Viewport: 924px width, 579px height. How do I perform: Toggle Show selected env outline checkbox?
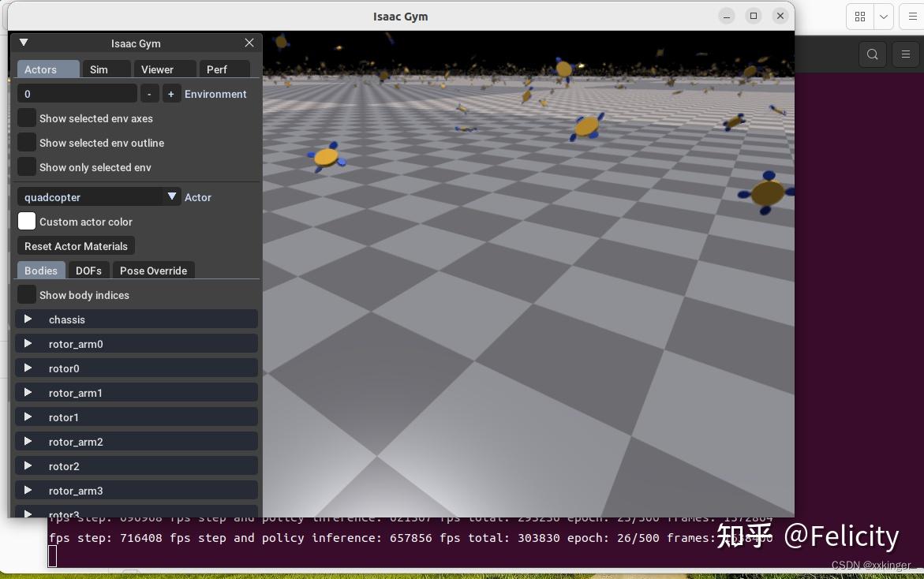pyautogui.click(x=27, y=143)
